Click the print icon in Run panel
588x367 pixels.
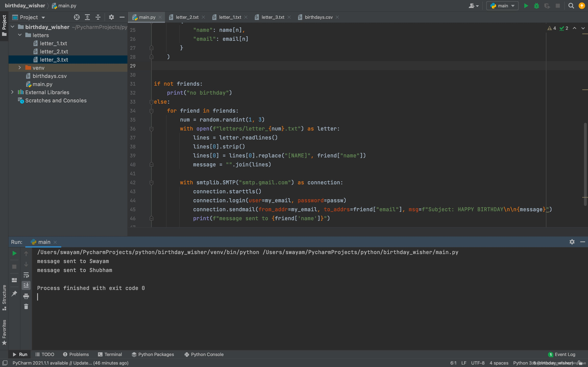26,296
